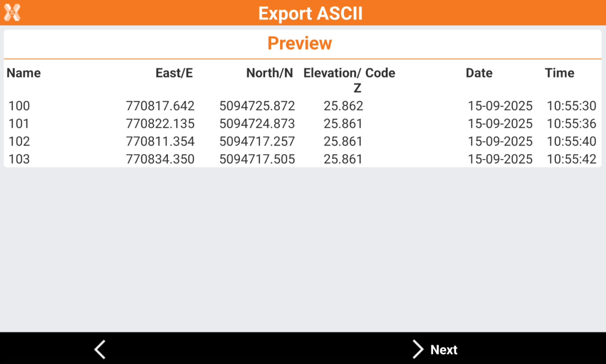
Task: Select the Date column header
Action: point(479,73)
